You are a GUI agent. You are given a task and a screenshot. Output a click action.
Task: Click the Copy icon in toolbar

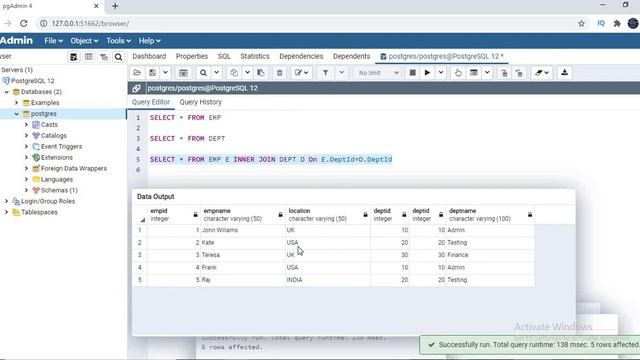coord(234,73)
